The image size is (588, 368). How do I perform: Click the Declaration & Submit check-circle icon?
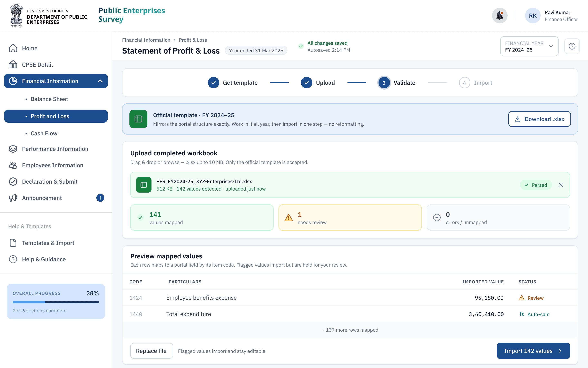[13, 182]
